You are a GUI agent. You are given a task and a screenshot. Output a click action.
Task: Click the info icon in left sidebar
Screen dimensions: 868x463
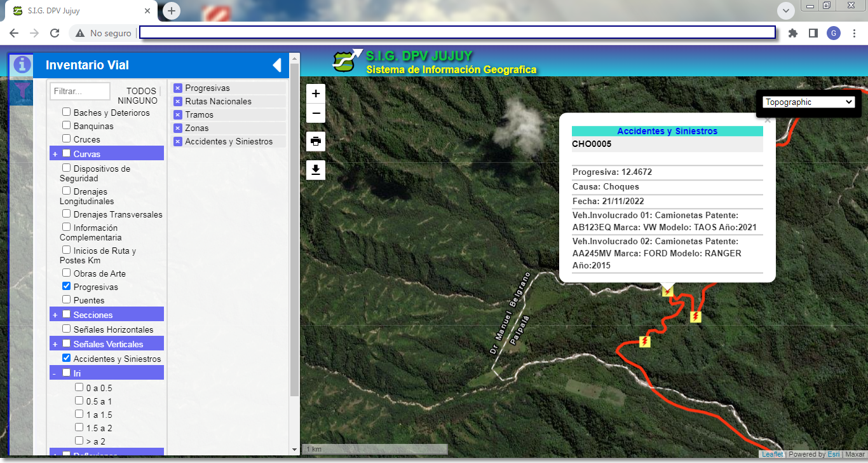coord(22,64)
